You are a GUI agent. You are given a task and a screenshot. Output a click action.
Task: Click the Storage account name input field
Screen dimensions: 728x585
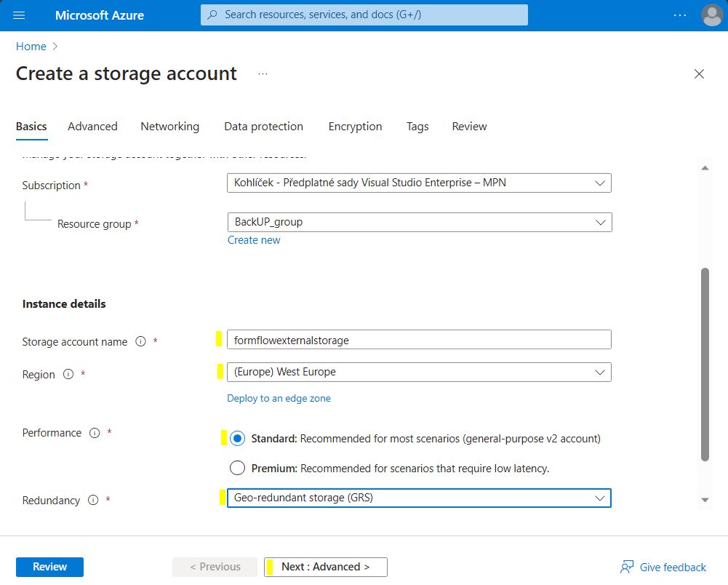point(419,340)
